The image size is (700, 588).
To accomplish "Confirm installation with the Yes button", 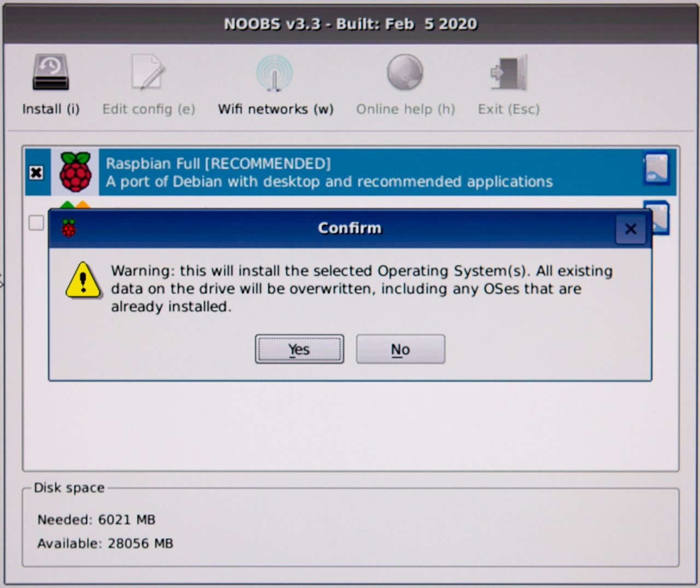I will point(299,349).
